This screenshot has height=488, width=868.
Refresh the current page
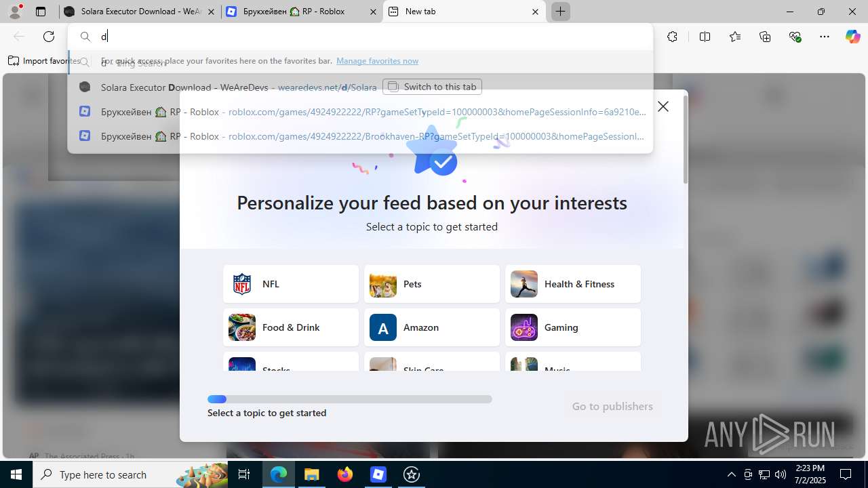click(x=49, y=37)
